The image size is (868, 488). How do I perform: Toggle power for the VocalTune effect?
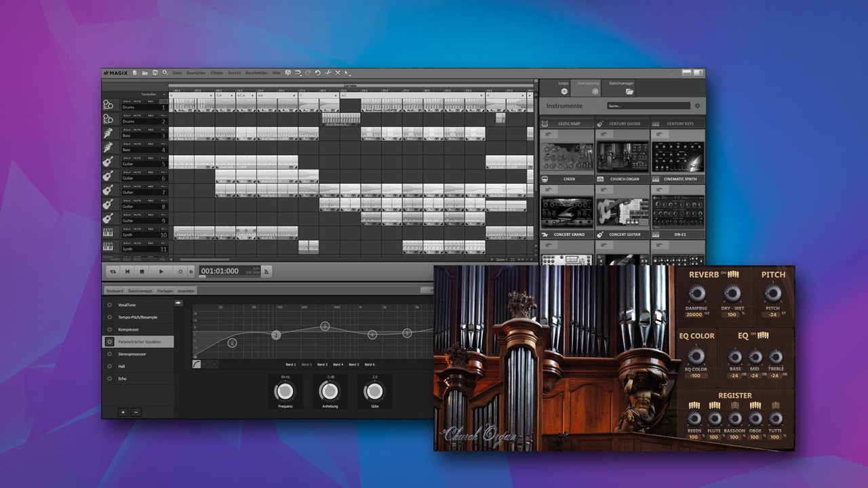click(x=109, y=305)
